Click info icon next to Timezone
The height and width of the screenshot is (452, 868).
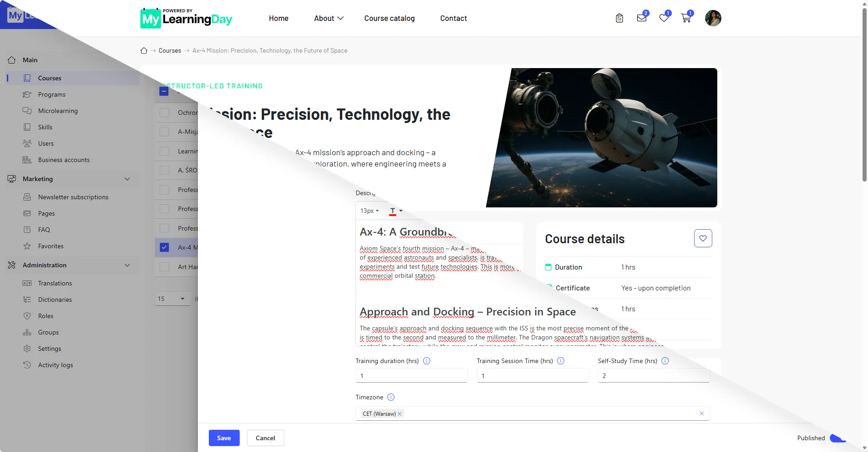(x=391, y=397)
